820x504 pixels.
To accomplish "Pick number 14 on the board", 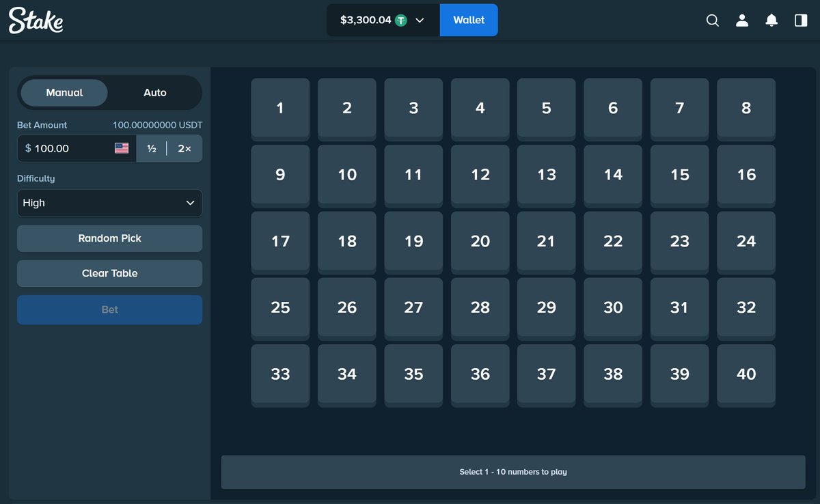I will pos(613,176).
